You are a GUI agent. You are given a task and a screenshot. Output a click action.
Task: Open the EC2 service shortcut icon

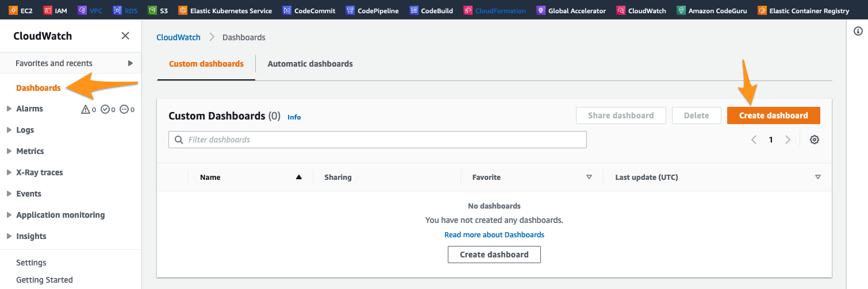(13, 10)
